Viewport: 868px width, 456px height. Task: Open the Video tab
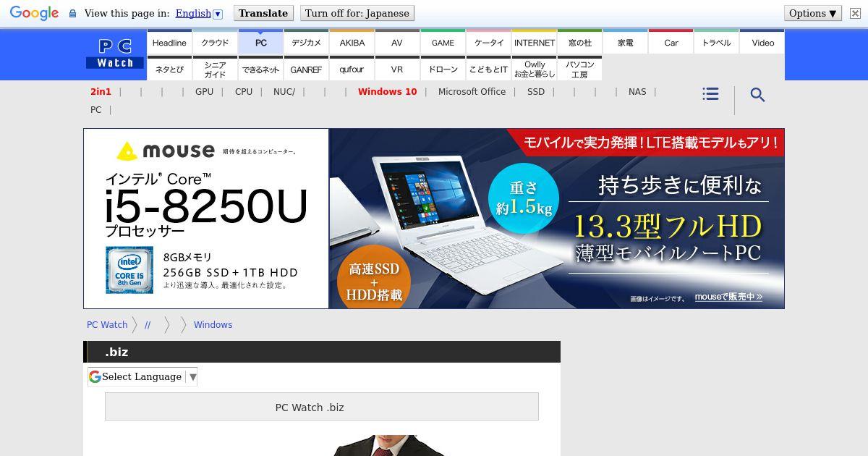tap(762, 42)
